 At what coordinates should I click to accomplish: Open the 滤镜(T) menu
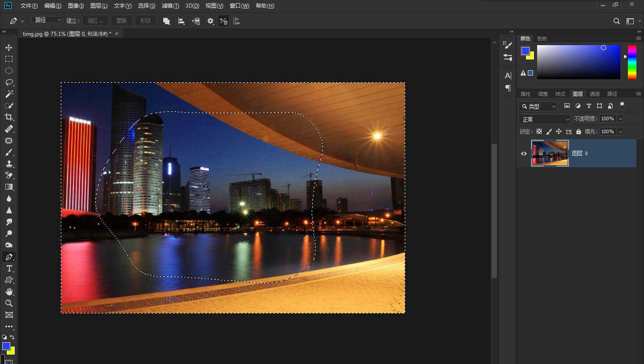tap(170, 6)
